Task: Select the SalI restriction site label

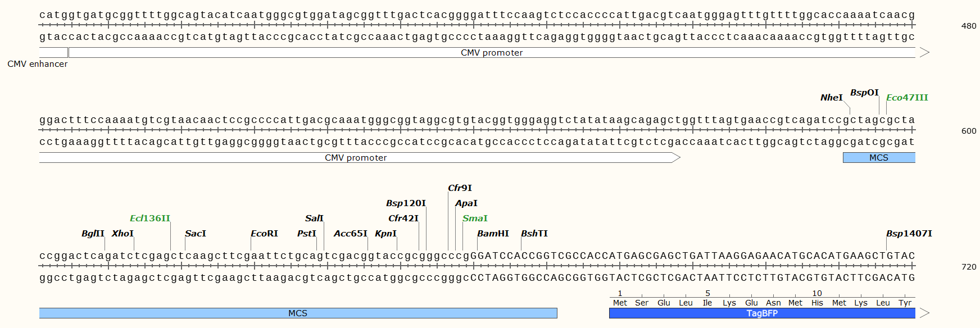Action: [314, 218]
